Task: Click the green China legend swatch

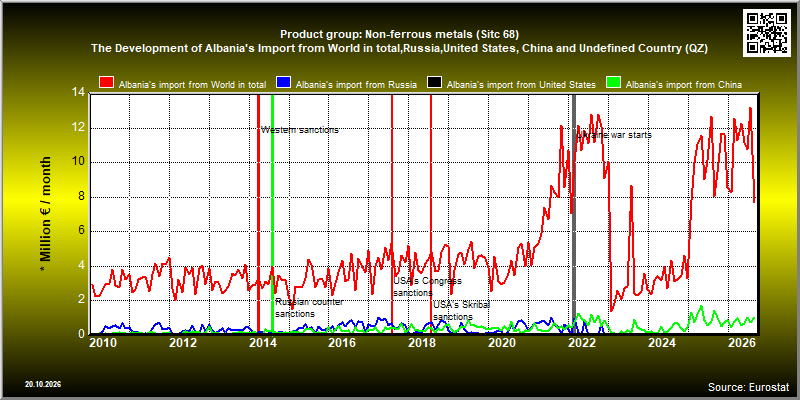Action: [613, 84]
